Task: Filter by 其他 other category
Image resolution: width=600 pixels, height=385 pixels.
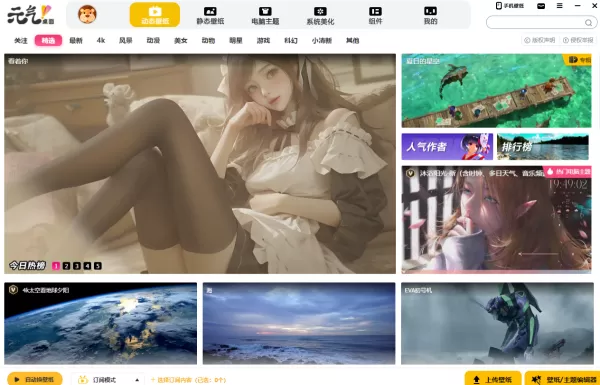Action: coord(352,41)
